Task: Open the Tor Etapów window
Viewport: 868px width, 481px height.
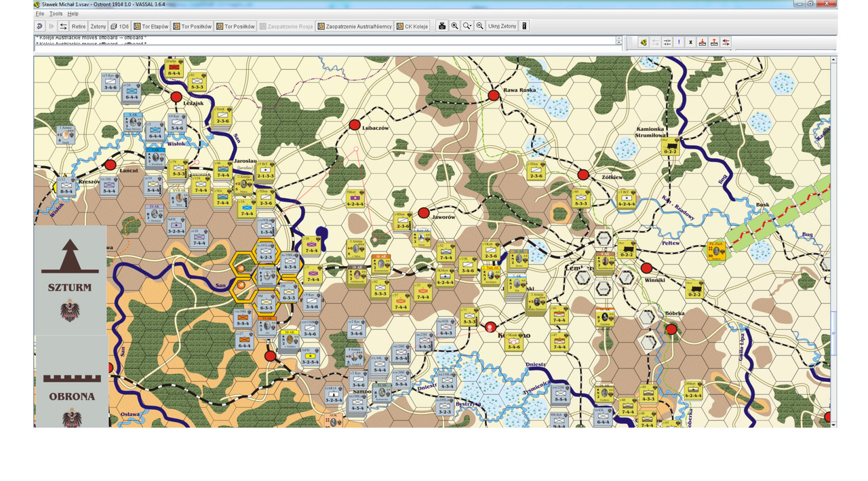Action: [151, 26]
